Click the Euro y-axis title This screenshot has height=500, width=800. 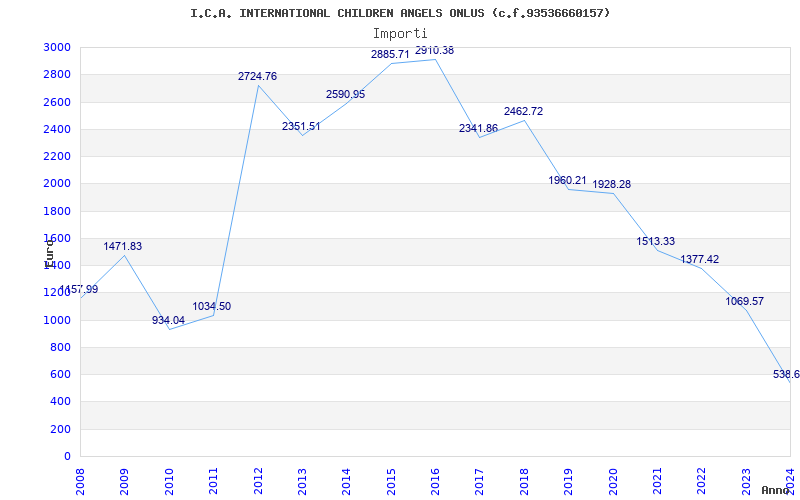[49, 253]
